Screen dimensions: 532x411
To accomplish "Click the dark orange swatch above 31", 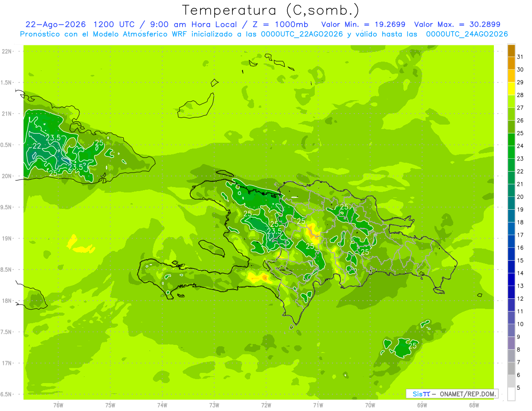I will [x=511, y=51].
